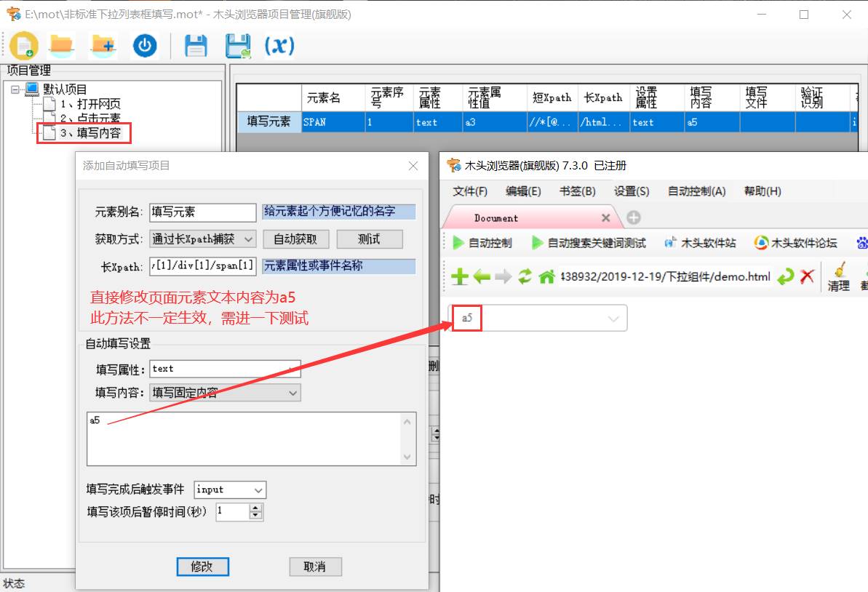The width and height of the screenshot is (868, 592).
Task: Open the (x) variables tool on the toolbar
Action: [279, 45]
